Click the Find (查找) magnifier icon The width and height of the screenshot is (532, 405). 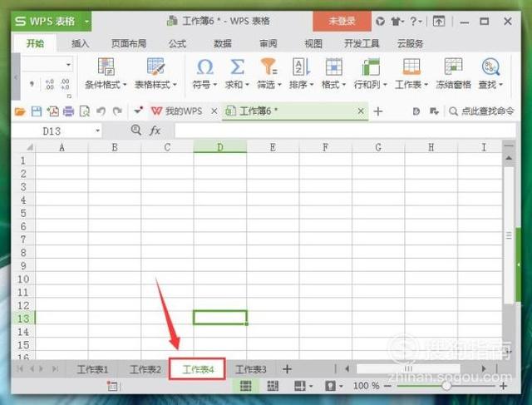tap(490, 67)
